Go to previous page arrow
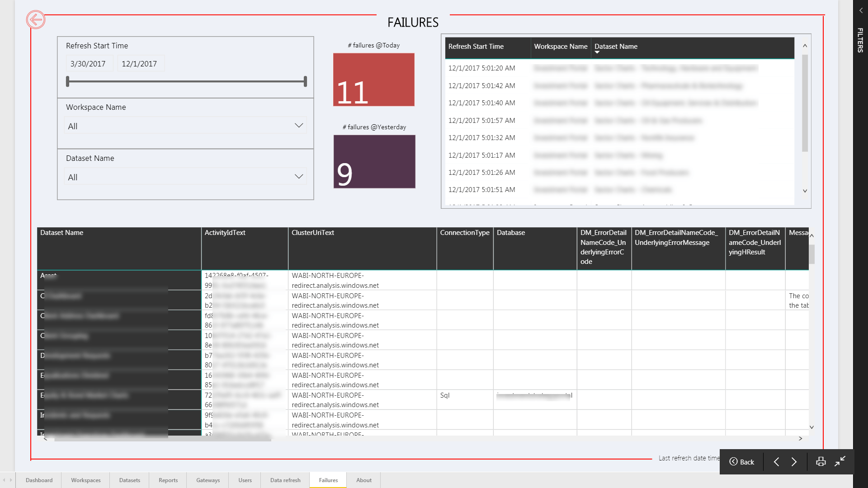Viewport: 868px width, 488px height. (x=776, y=461)
